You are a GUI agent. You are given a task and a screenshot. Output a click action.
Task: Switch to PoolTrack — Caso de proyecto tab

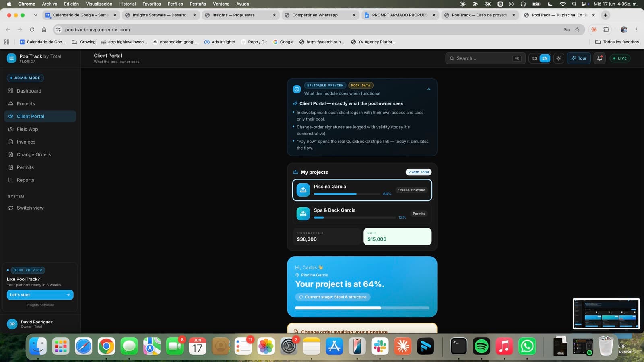pos(479,15)
